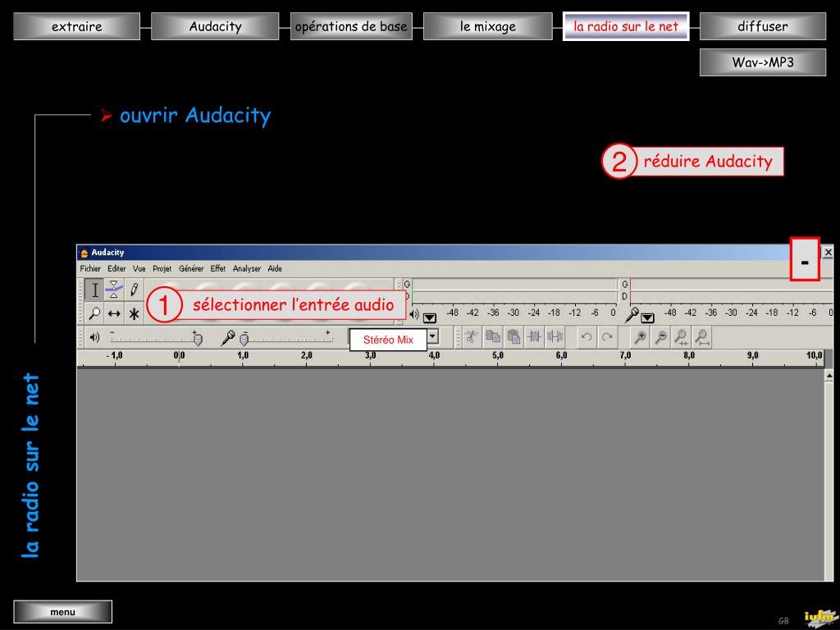Go to the extraire section
Image resolution: width=840 pixels, height=630 pixels.
[x=76, y=26]
